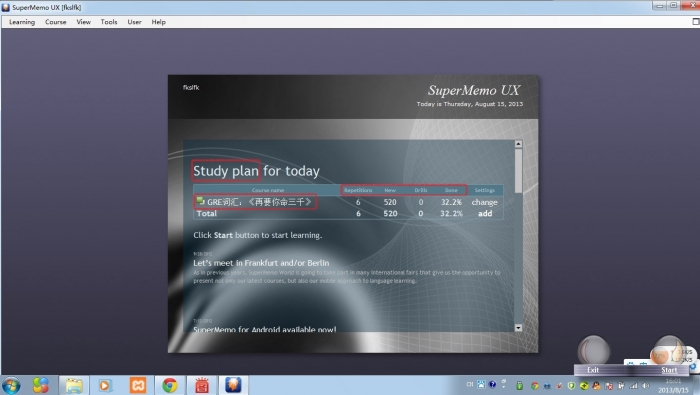Select the GRE词汇 course row icon

(x=200, y=201)
